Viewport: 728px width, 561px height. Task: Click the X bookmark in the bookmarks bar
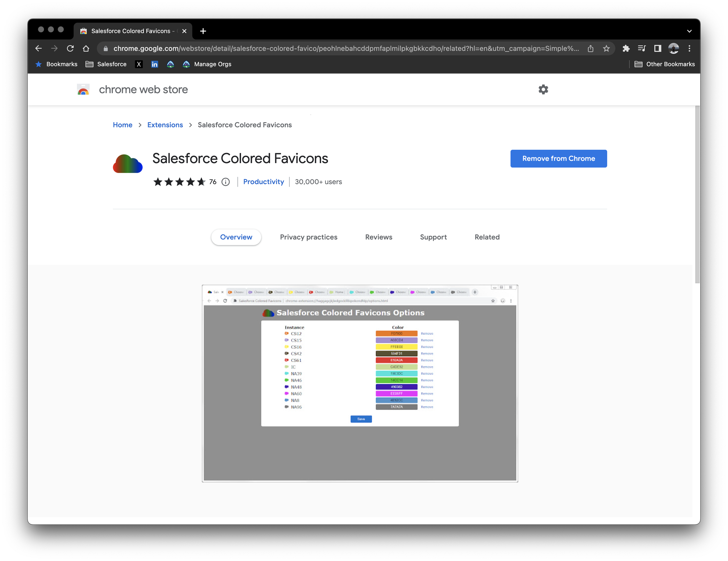pos(139,64)
